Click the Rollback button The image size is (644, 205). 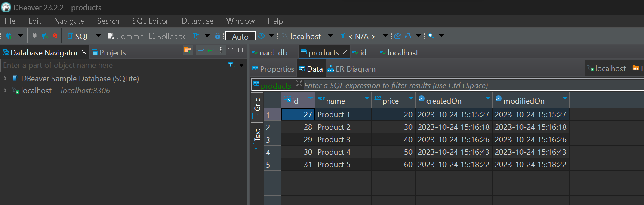167,36
